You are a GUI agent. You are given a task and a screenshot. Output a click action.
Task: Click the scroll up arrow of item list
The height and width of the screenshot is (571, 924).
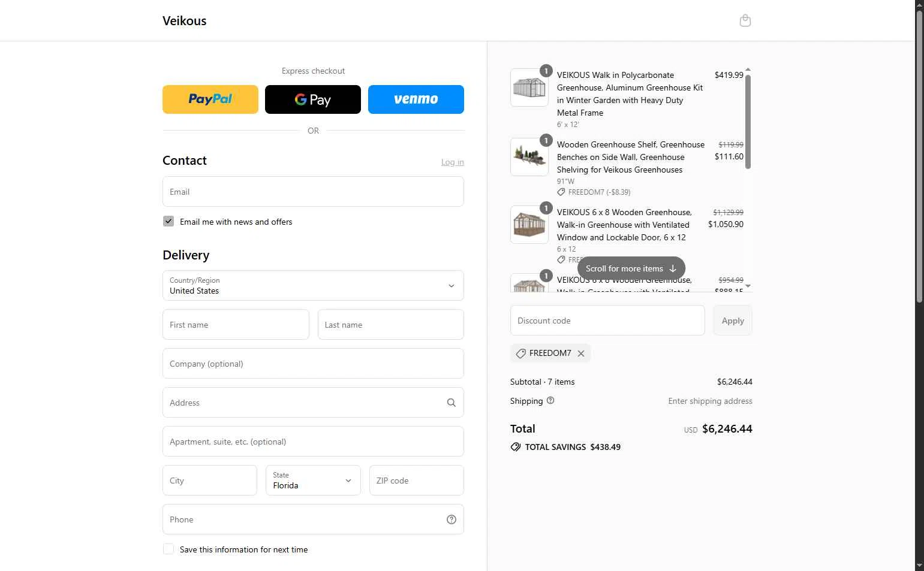pyautogui.click(x=748, y=70)
